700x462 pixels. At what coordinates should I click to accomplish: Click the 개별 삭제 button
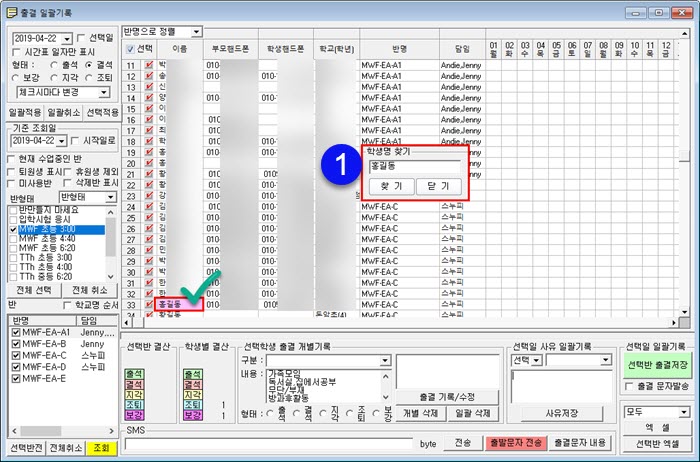coord(420,413)
